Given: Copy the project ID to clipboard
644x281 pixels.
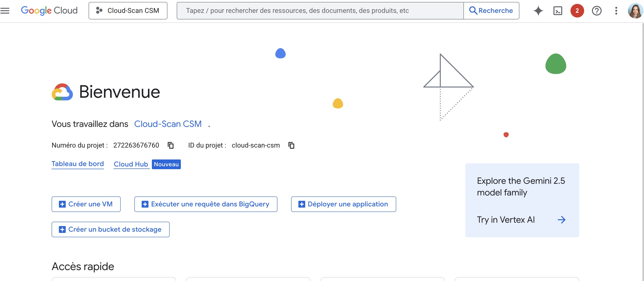Looking at the screenshot, I should [x=291, y=145].
